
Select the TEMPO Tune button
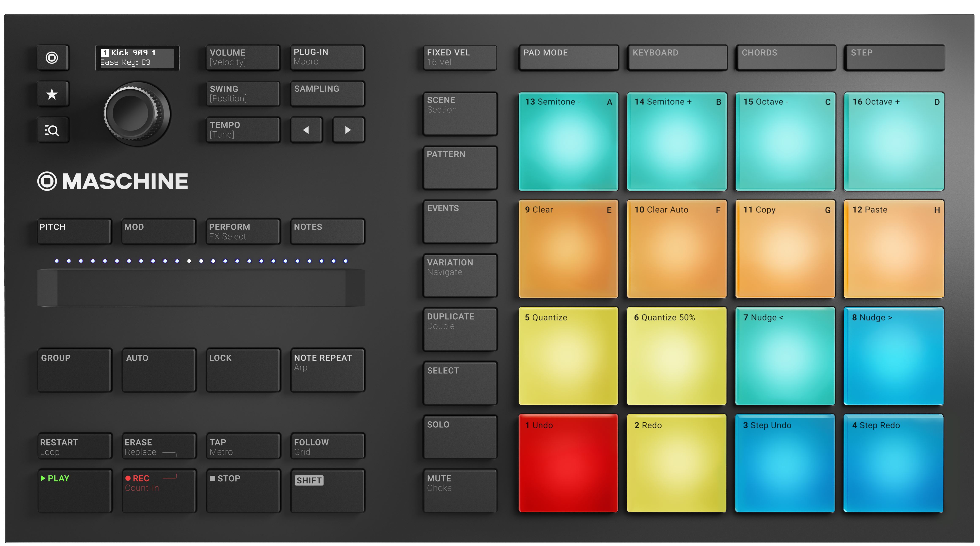(x=243, y=130)
